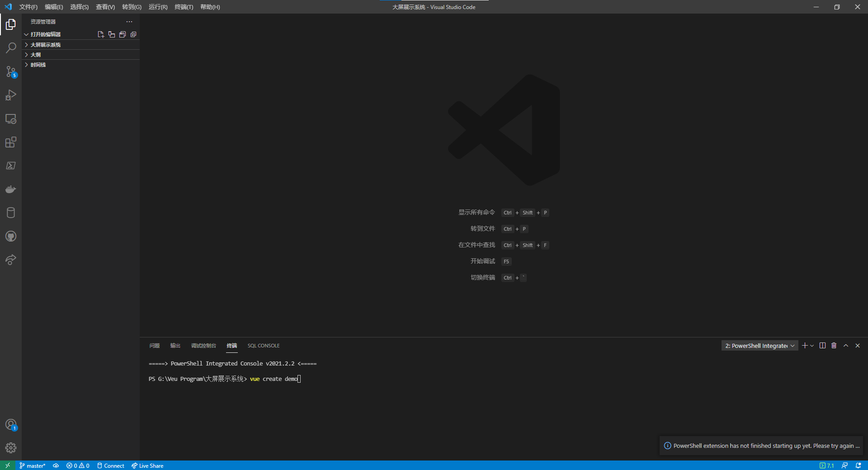Open the Explorer view in activity bar

(x=11, y=24)
